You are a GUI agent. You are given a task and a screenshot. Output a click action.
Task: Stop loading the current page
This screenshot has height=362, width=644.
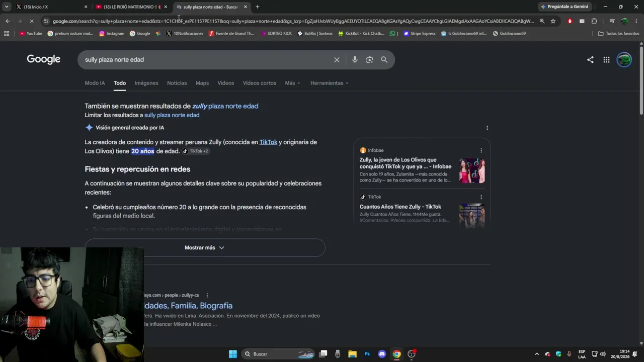pyautogui.click(x=31, y=21)
